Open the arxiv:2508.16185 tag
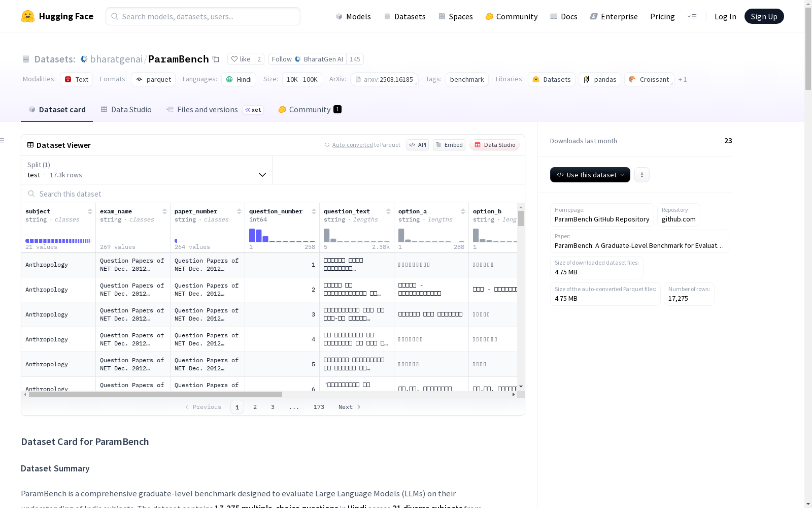The width and height of the screenshot is (812, 508). (384, 79)
